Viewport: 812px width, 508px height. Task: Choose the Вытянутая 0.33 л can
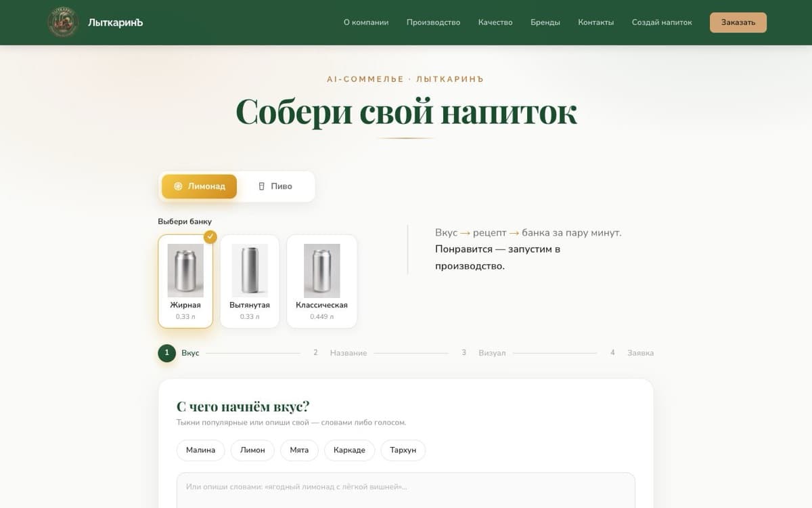[x=250, y=281]
